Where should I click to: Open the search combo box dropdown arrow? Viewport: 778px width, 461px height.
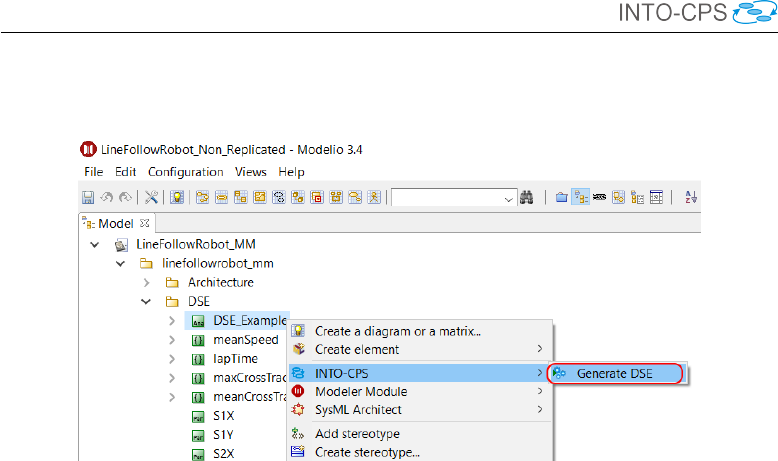(508, 199)
